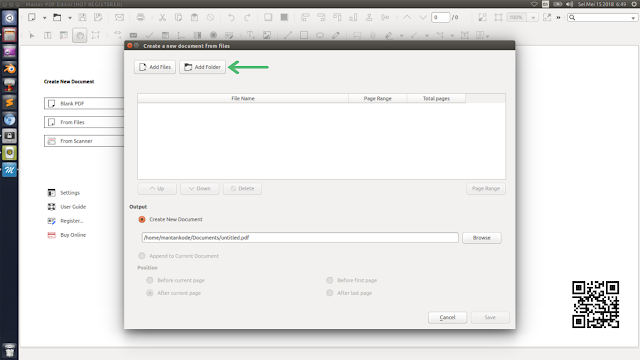Click the Cut scissors icon
640x360 pixels.
[162, 17]
